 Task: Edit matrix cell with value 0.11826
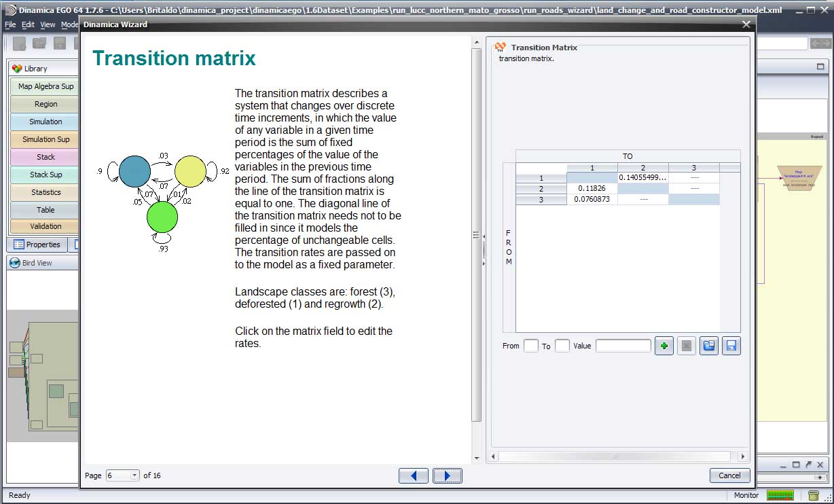(592, 188)
